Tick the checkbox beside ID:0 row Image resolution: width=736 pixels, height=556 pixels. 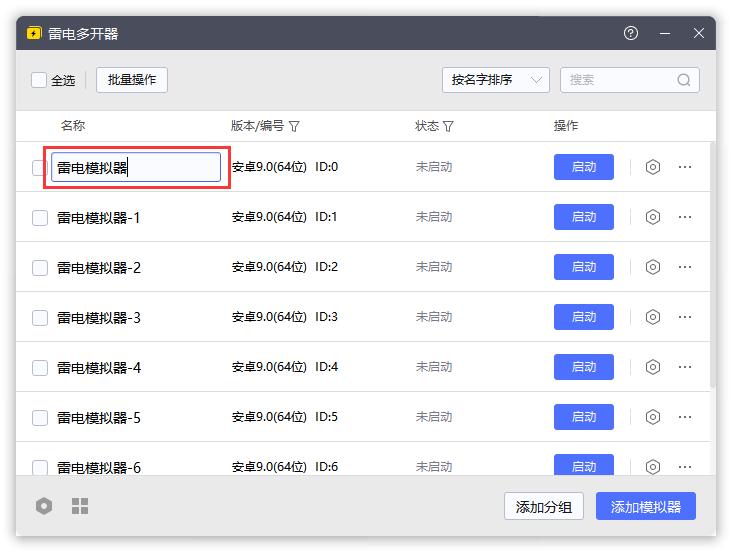click(x=38, y=168)
